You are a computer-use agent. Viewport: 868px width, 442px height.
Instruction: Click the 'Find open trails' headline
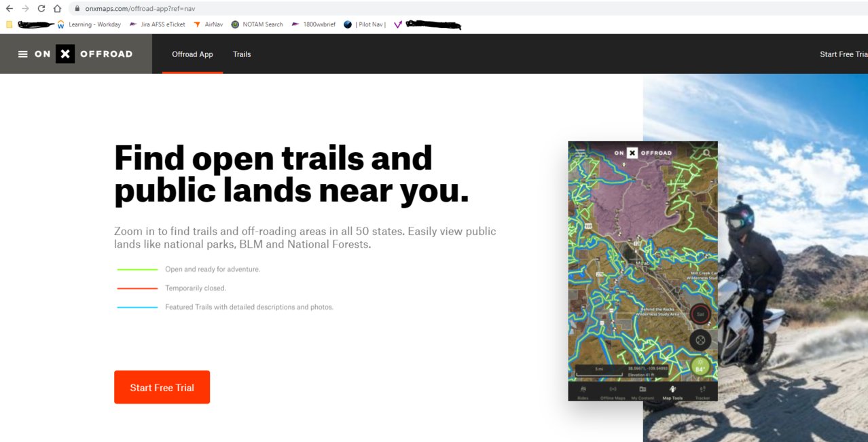tap(291, 174)
